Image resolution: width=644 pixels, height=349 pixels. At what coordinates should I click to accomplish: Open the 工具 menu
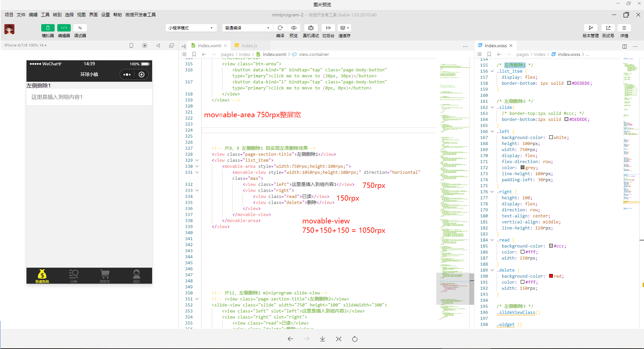click(45, 15)
